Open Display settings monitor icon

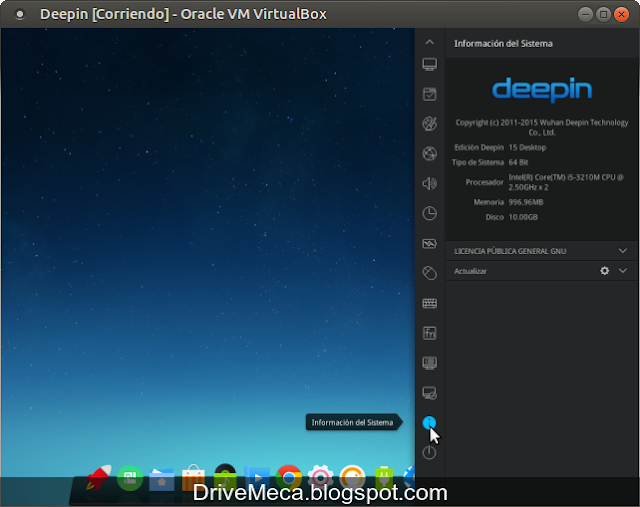(x=429, y=64)
